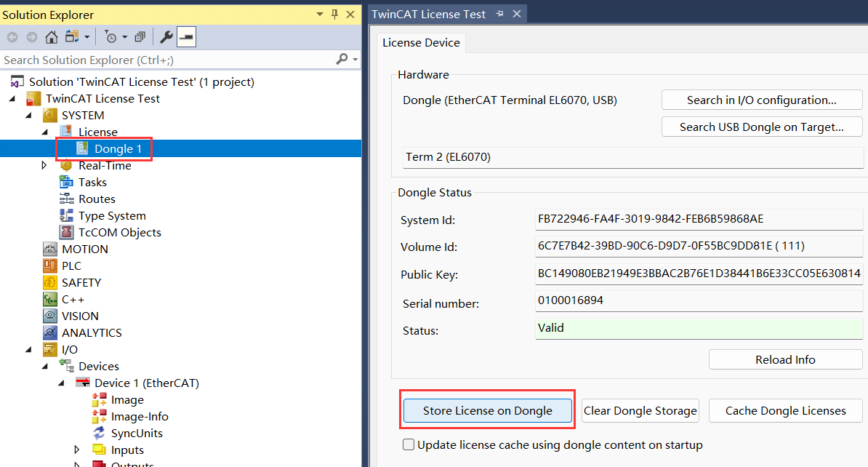868x467 pixels.
Task: Collapse Device 1 (EtherCAT) node
Action: [x=62, y=383]
